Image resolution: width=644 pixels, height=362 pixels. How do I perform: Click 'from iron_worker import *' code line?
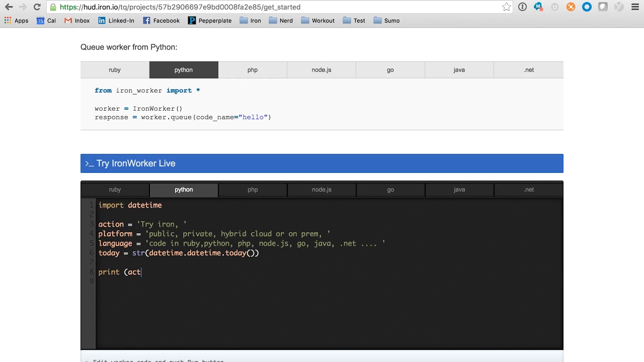coord(147,90)
